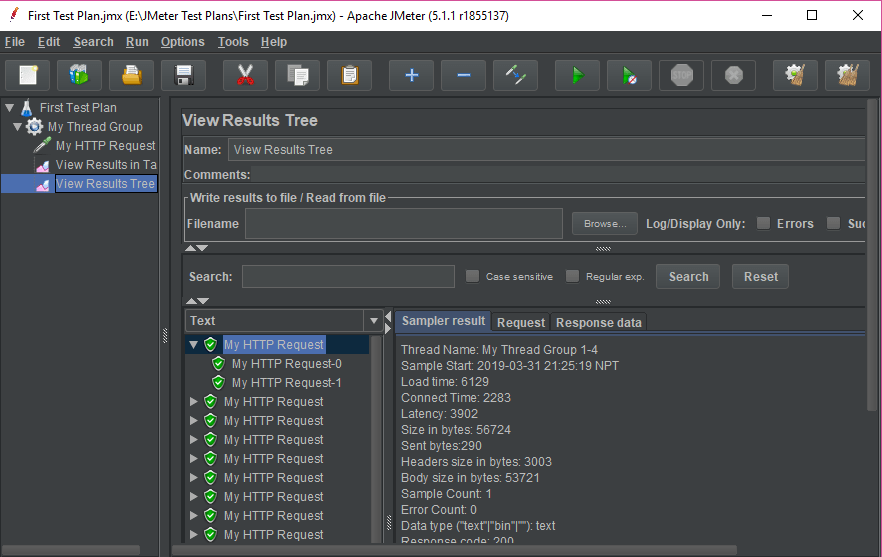Image resolution: width=882 pixels, height=557 pixels.
Task: Collapse the selected My HTTP Request result
Action: (x=194, y=344)
